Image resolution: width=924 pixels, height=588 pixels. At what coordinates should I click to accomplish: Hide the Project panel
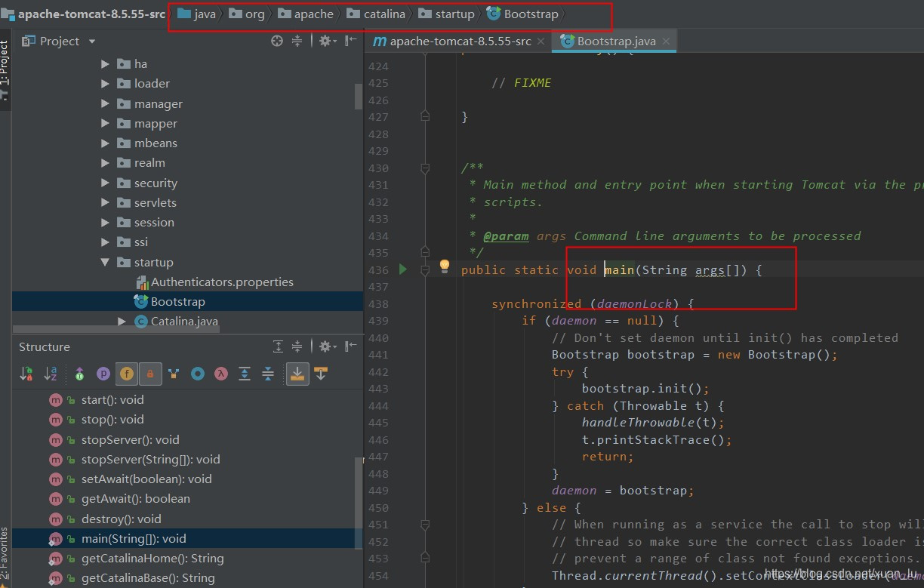(351, 41)
